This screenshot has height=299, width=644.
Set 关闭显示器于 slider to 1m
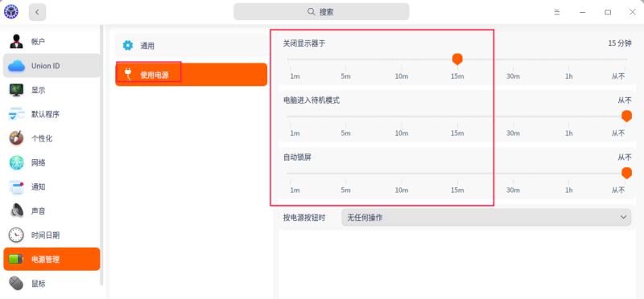tap(295, 76)
